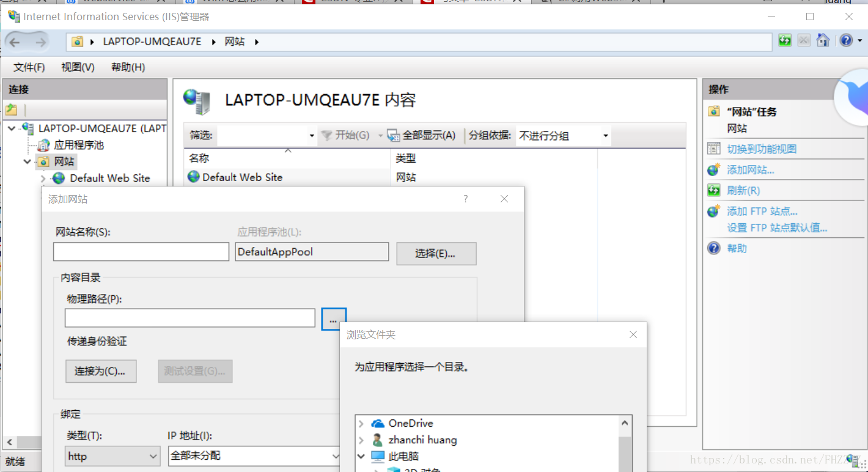Click the connect icon in 连接 panel toolbar

coord(11,110)
